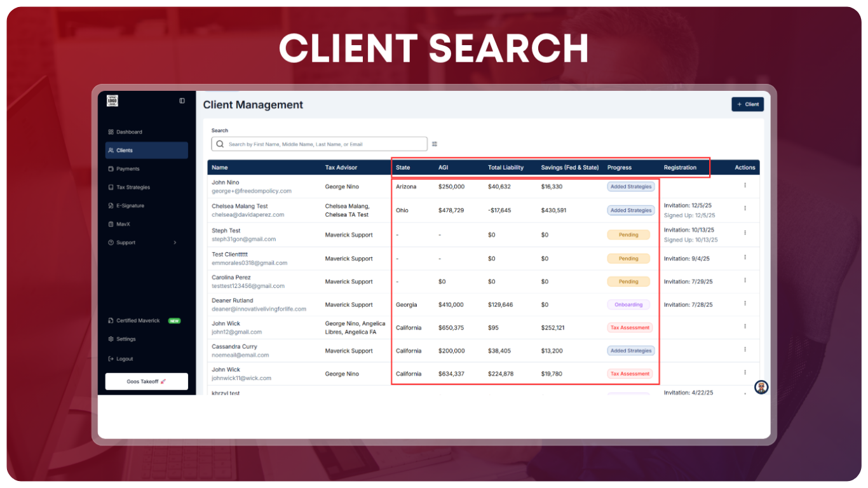Viewport: 868px width, 488px height.
Task: Open E-Signature section
Action: pos(130,206)
